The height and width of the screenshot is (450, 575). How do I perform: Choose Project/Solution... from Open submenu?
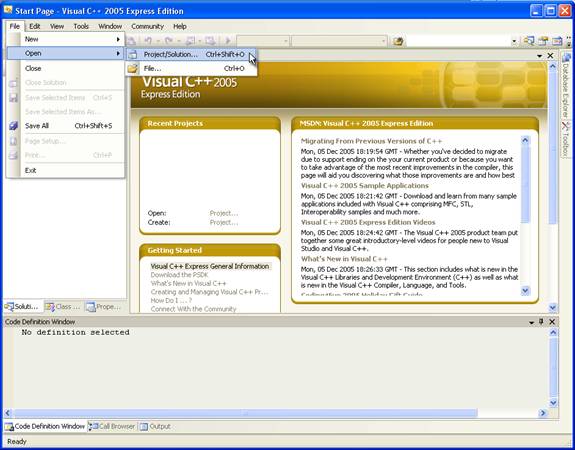(x=191, y=55)
